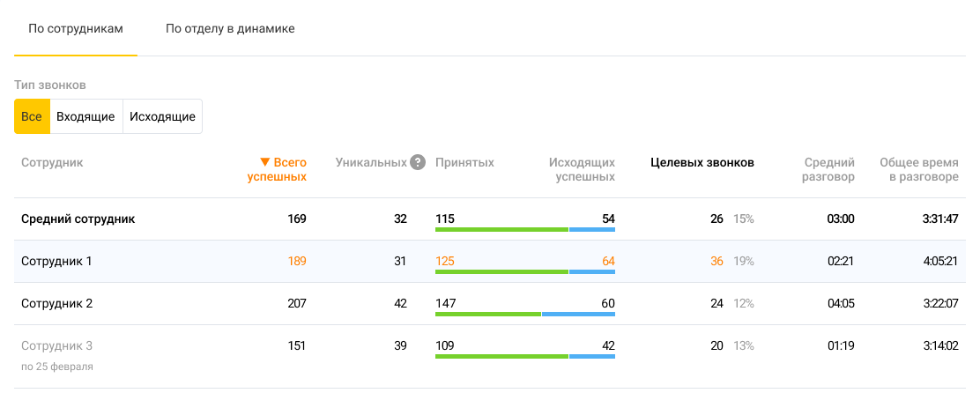Click the Принятых column header
The width and height of the screenshot is (980, 393).
pyautogui.click(x=464, y=163)
